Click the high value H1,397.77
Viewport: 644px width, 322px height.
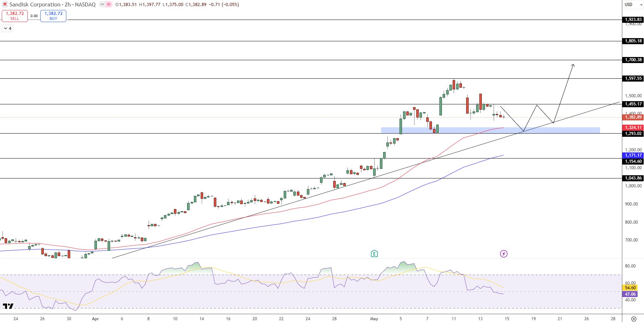coord(150,5)
